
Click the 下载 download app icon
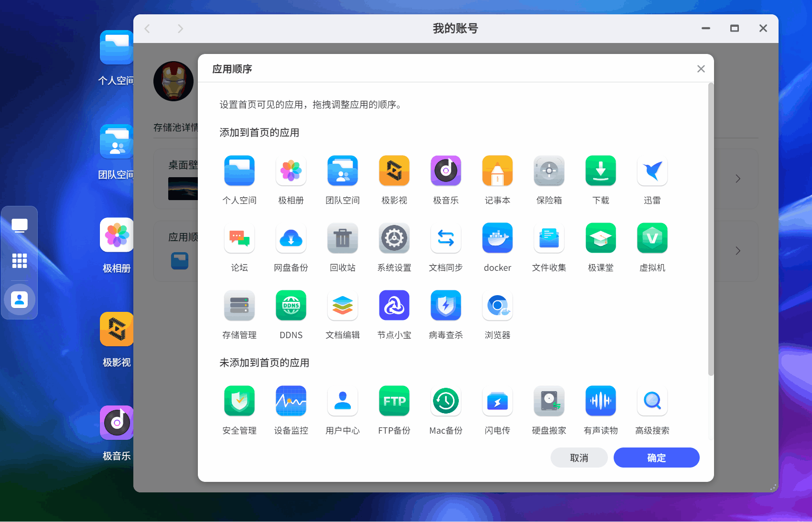[x=601, y=170]
